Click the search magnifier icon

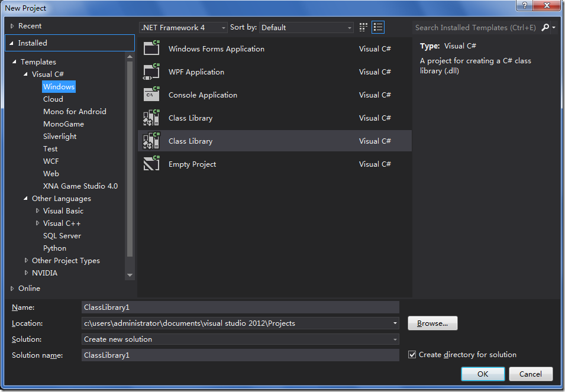click(545, 27)
